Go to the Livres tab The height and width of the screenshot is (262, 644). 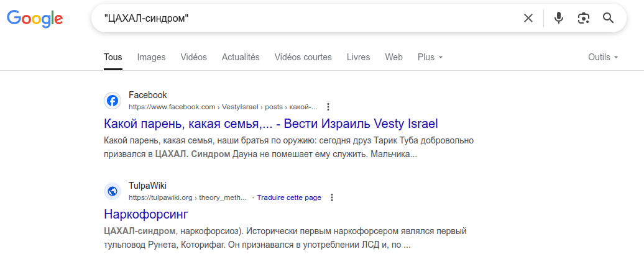(358, 57)
